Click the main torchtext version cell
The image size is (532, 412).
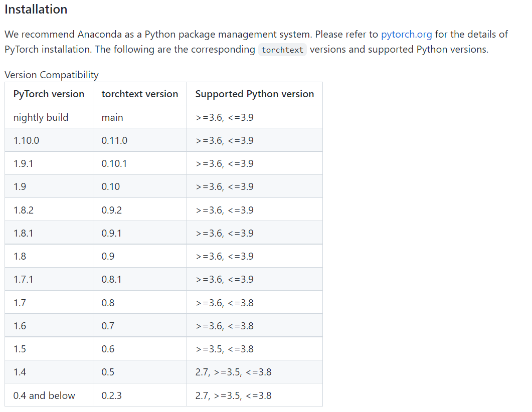(x=140, y=117)
